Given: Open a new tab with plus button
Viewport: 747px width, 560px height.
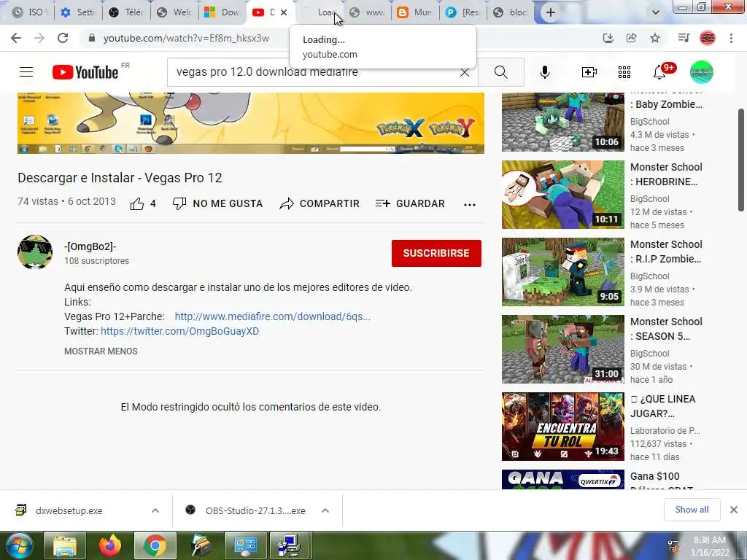Looking at the screenshot, I should tap(551, 12).
